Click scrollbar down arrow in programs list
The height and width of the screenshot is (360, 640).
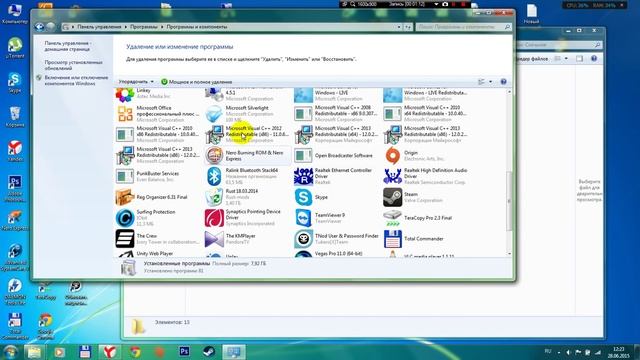pyautogui.click(x=509, y=254)
